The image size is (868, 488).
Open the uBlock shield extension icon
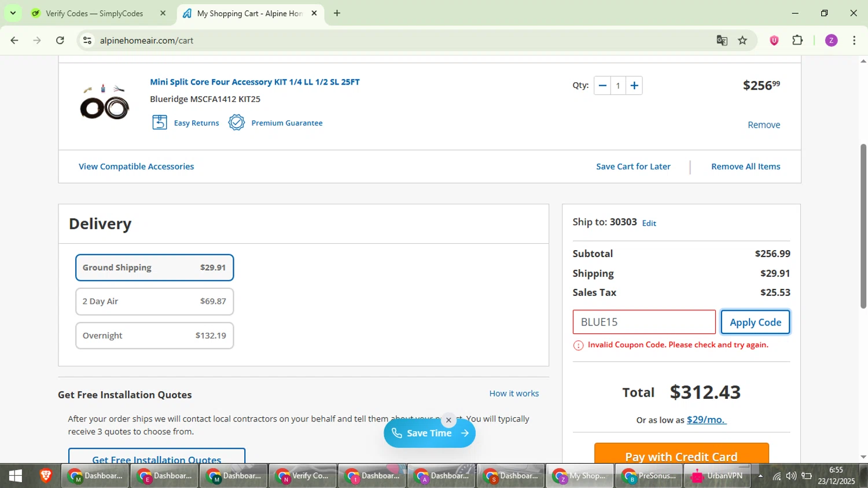(x=774, y=41)
